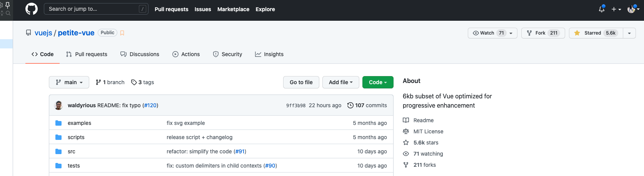Viewport: 644px width, 176px height.
Task: Fork the petite-vue repository
Action: [x=543, y=33]
